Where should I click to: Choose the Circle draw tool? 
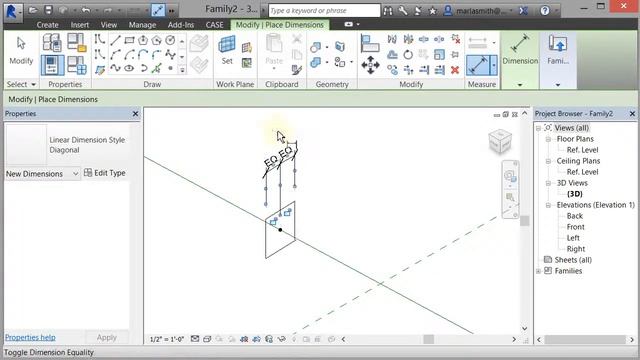(170, 40)
